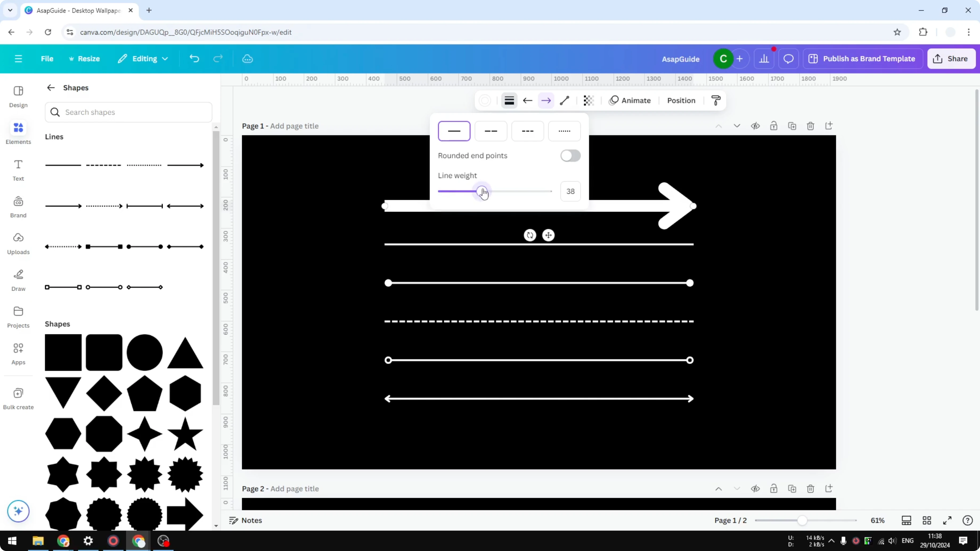Open the transparency checkerboard icon

click(x=589, y=100)
